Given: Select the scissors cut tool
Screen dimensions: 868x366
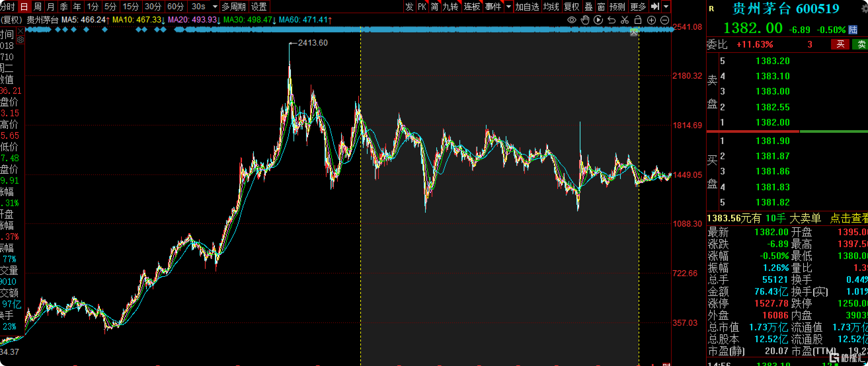Looking at the screenshot, I should click(625, 20).
